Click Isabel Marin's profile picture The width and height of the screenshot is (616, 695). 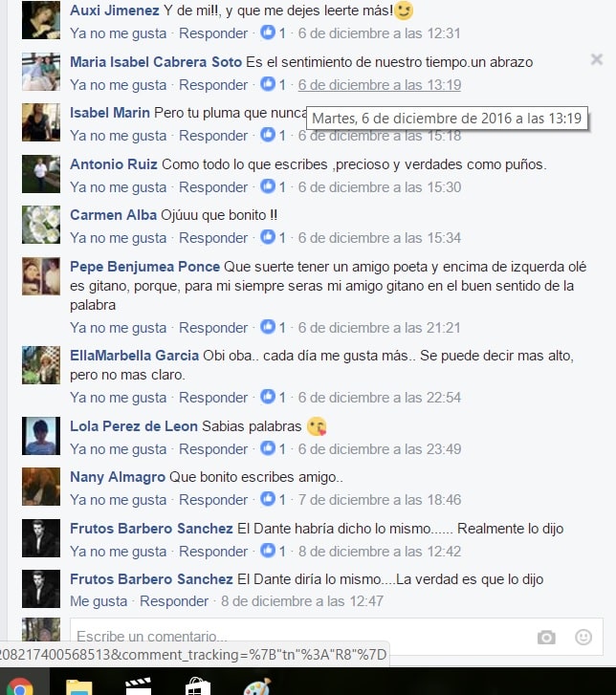[41, 122]
